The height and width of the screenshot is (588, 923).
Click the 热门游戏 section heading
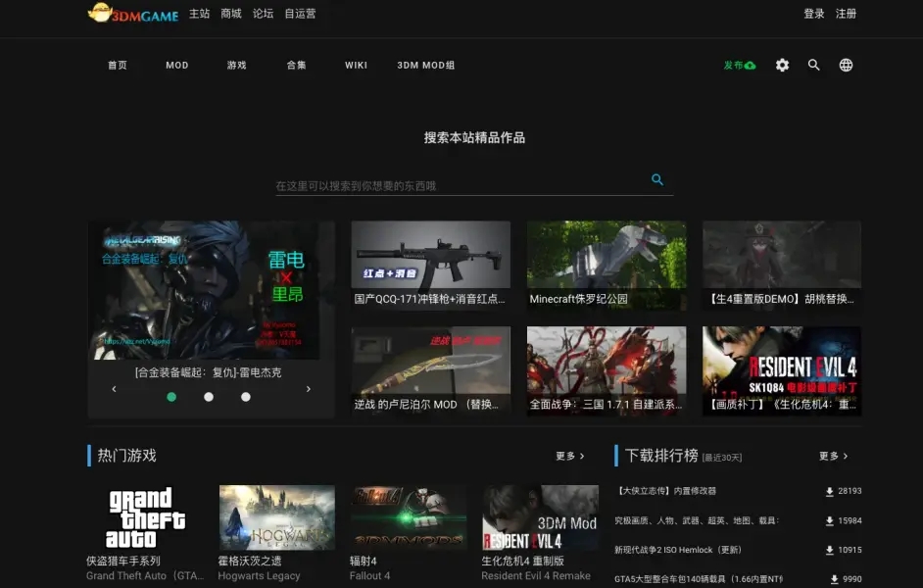[x=126, y=456]
